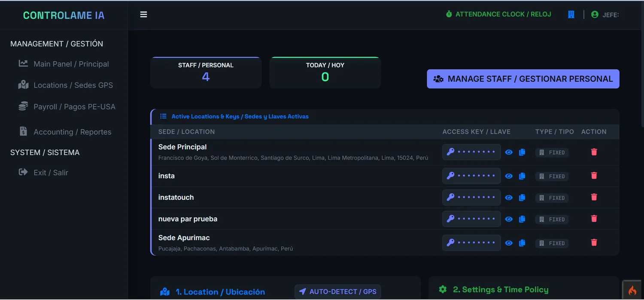Toggle the hamburger sidebar menu
The height and width of the screenshot is (300, 644).
(143, 15)
